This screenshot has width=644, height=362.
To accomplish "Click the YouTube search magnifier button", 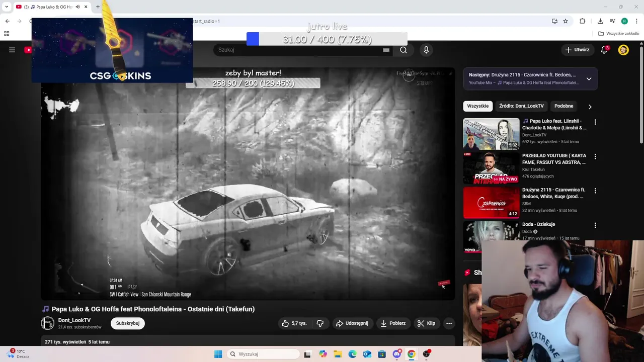I will pos(404,50).
